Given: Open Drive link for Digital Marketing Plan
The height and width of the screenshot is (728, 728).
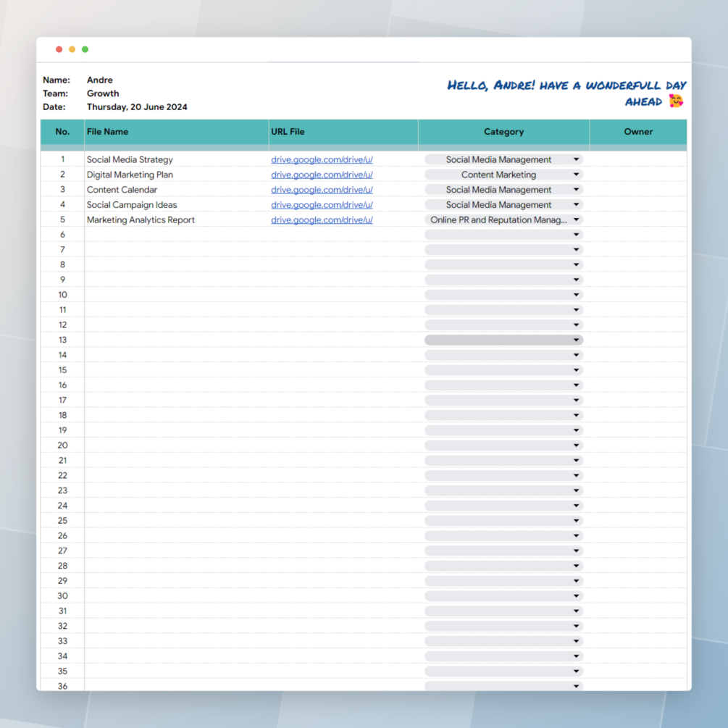Looking at the screenshot, I should 322,175.
